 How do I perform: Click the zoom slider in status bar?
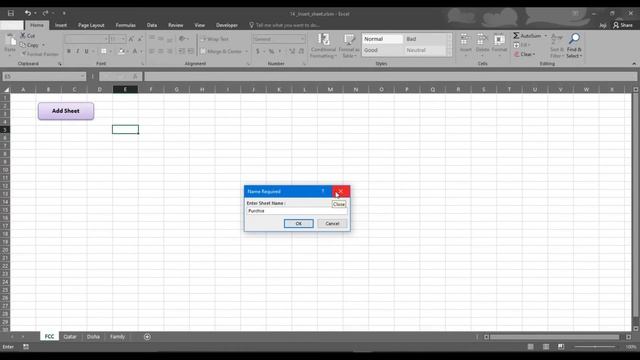595,347
